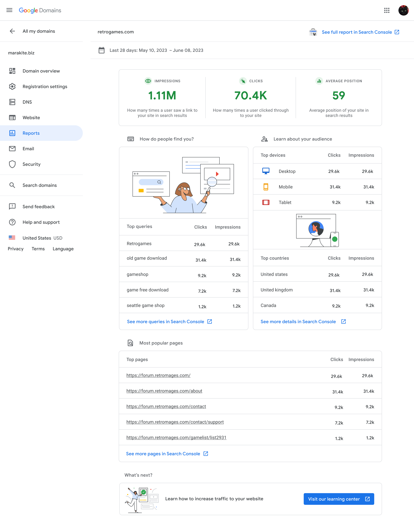Select Security in the sidebar
Viewport: 414px width, 532px height.
pos(41,164)
